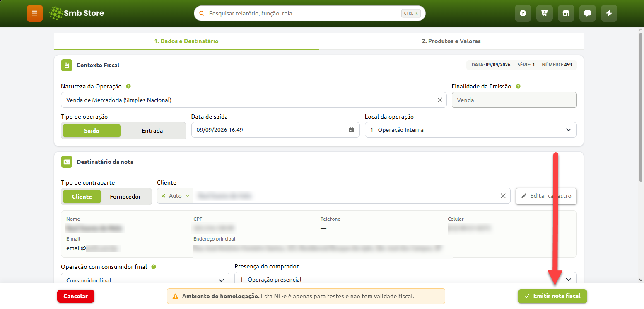Open the lightning bolt shortcuts icon
644x309 pixels.
click(609, 13)
